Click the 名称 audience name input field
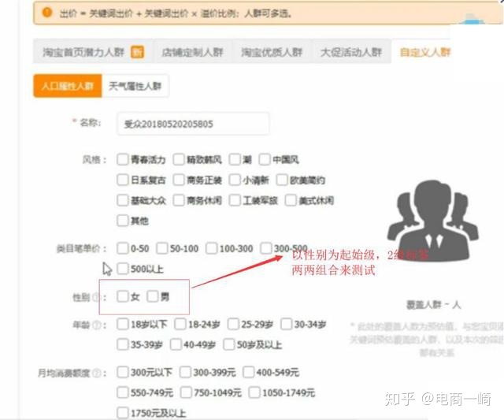 click(193, 124)
